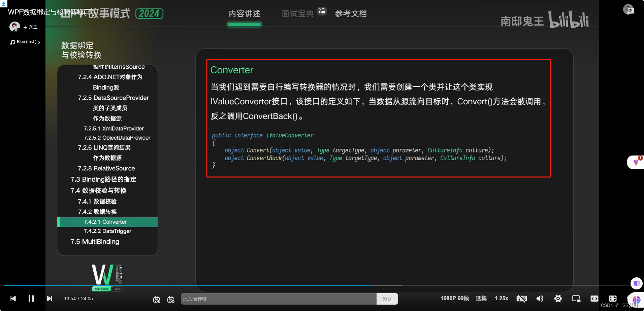Toggle the danmaku display switch icon
The width and height of the screenshot is (644, 311).
tap(157, 299)
